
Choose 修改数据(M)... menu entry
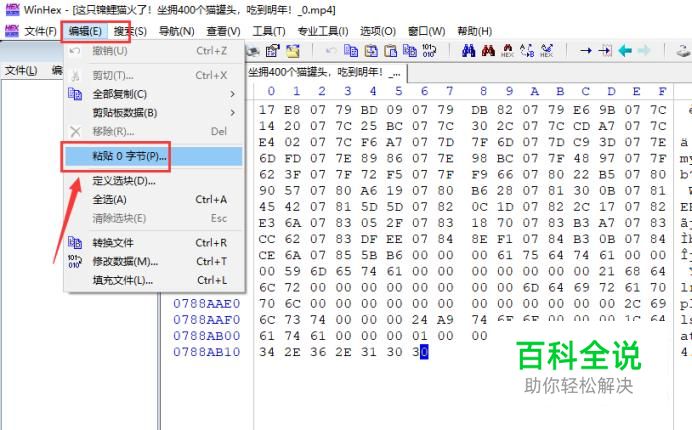coord(154,261)
